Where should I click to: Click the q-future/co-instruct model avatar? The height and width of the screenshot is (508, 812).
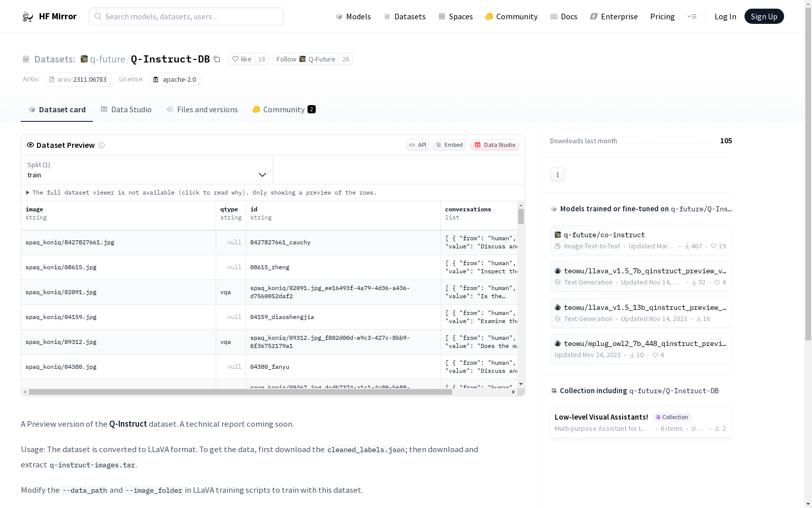pyautogui.click(x=558, y=235)
